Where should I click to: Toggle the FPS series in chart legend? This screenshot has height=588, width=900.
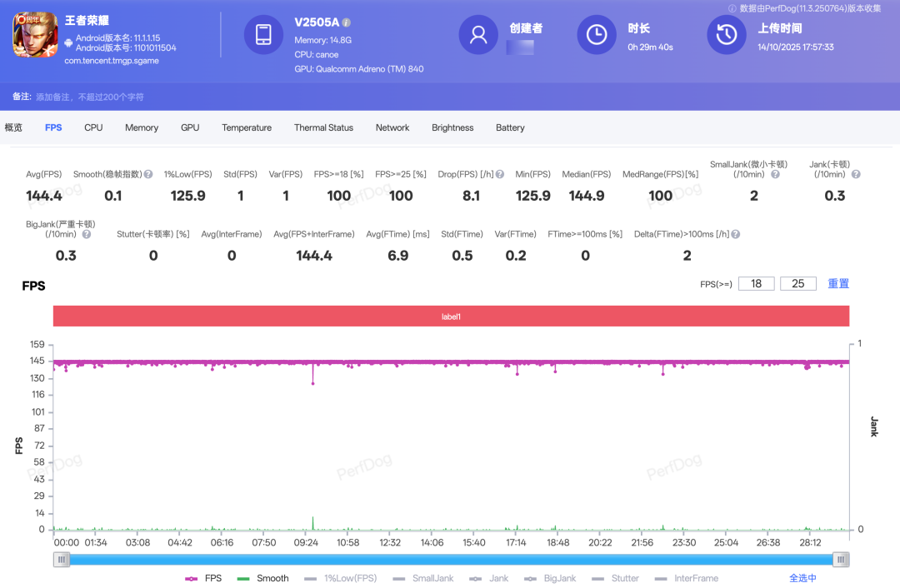click(x=203, y=578)
